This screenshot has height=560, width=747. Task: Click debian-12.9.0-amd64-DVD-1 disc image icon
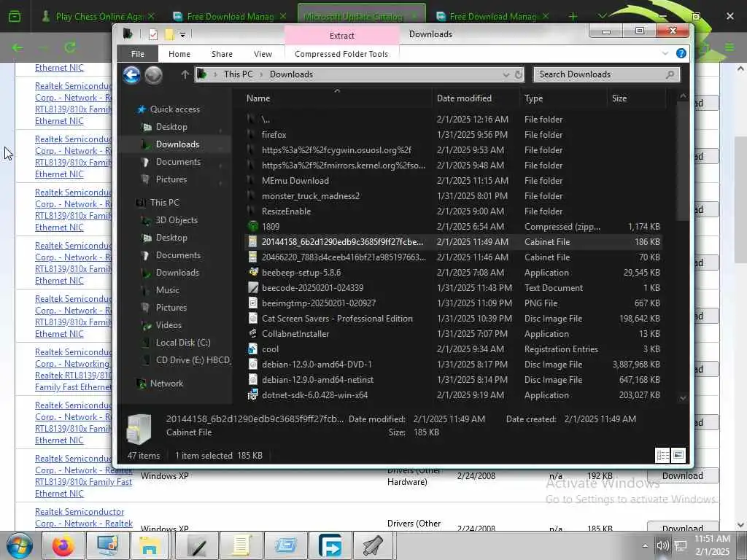pos(253,365)
